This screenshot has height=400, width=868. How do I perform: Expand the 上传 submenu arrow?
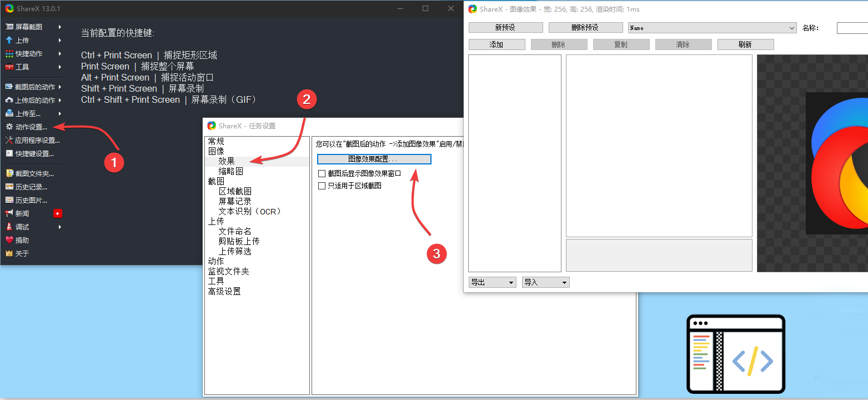pos(60,40)
